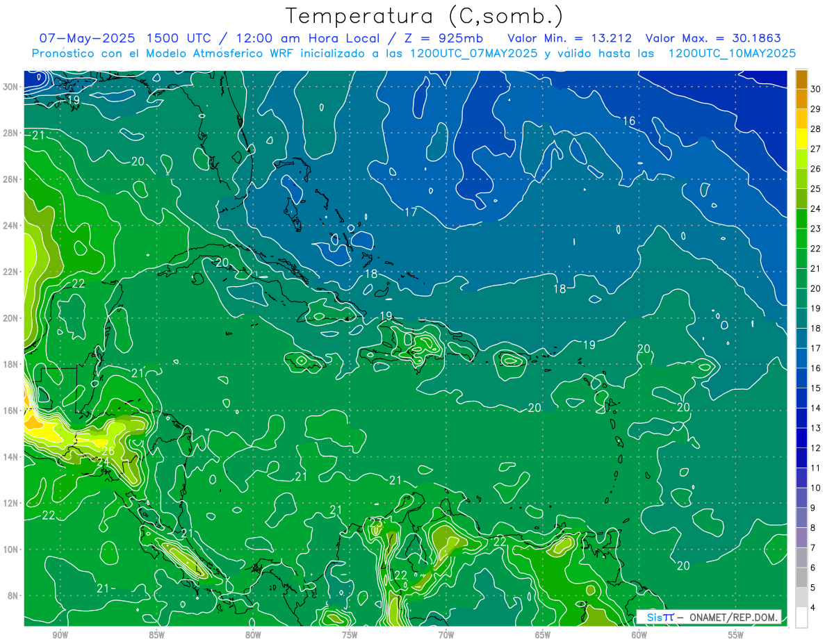Image resolution: width=834 pixels, height=644 pixels.
Task: Click the yellow legend band between 27 and 28
Action: 801,139
